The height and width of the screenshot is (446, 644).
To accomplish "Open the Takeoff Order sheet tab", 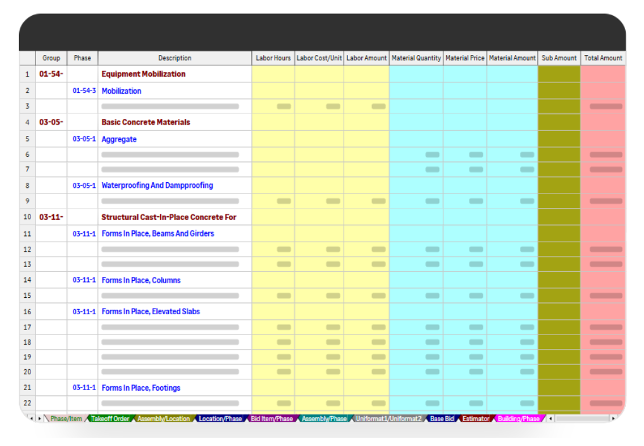I will point(110,418).
